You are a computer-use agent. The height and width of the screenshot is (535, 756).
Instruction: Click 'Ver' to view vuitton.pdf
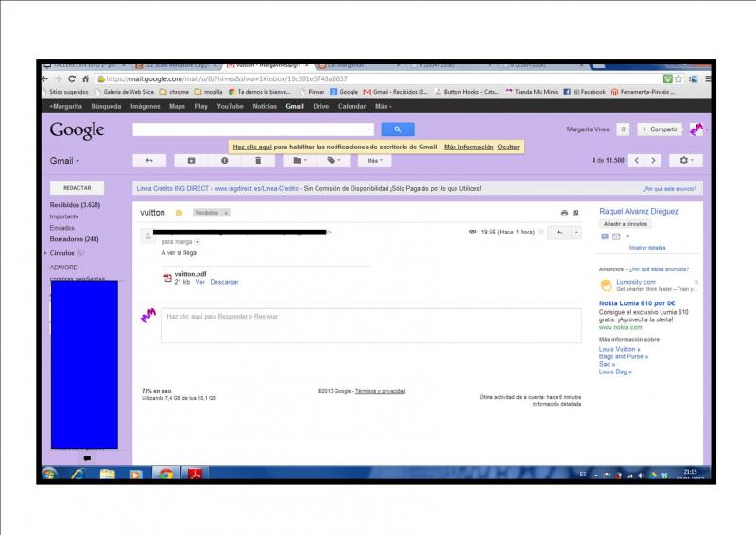click(x=200, y=282)
